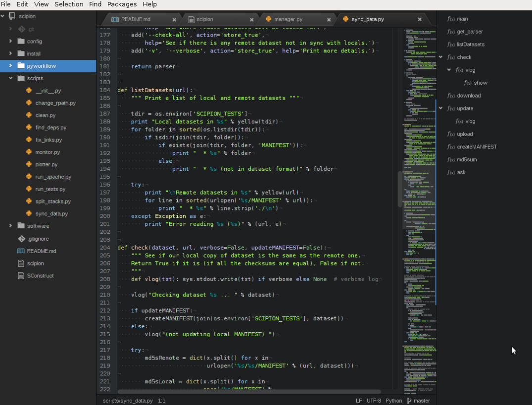
Task: Collapse the update function in outline
Action: point(441,108)
